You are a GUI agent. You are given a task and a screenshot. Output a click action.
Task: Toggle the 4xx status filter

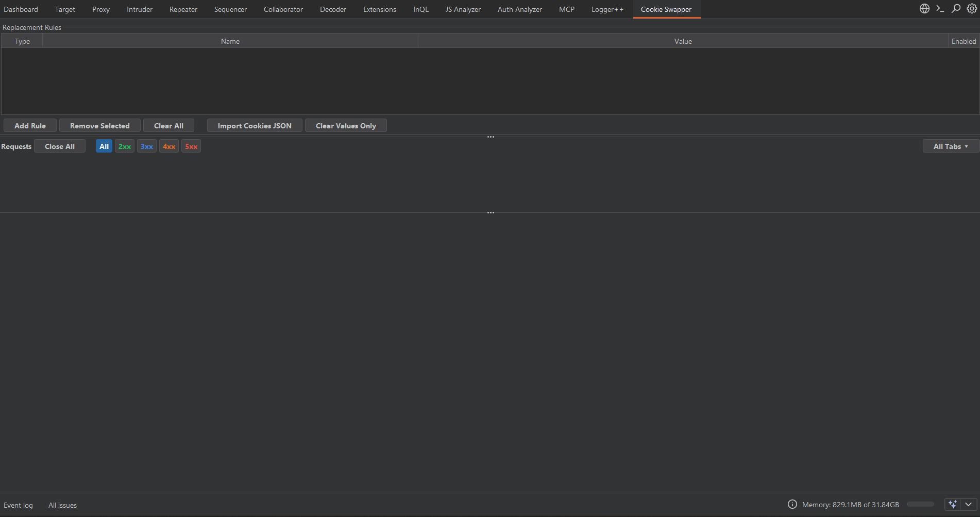click(169, 146)
